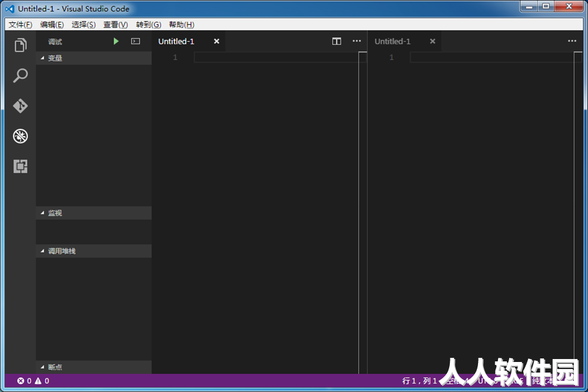Close the left Untitled-1 tab
Image resolution: width=588 pixels, height=392 pixels.
point(216,41)
